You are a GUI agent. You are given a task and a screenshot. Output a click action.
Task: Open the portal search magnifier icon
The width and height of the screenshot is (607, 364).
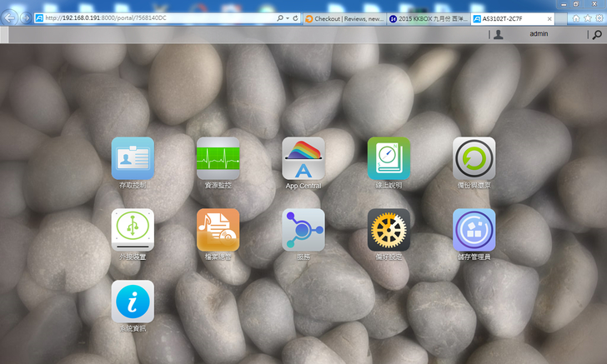pyautogui.click(x=596, y=35)
